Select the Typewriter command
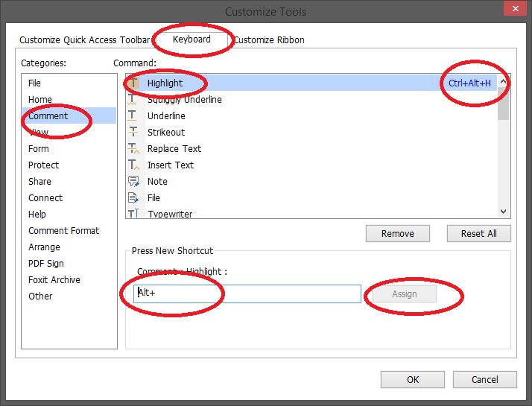The height and width of the screenshot is (406, 532). (311, 213)
